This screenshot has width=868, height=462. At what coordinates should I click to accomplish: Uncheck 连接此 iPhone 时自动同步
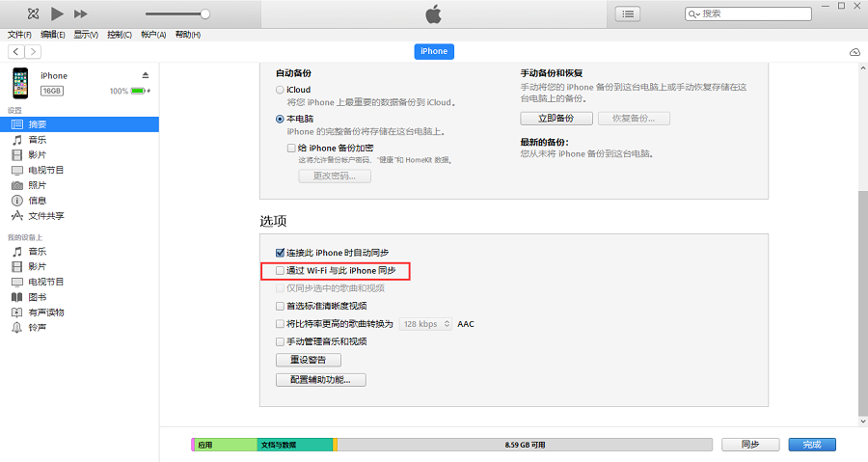(x=280, y=253)
